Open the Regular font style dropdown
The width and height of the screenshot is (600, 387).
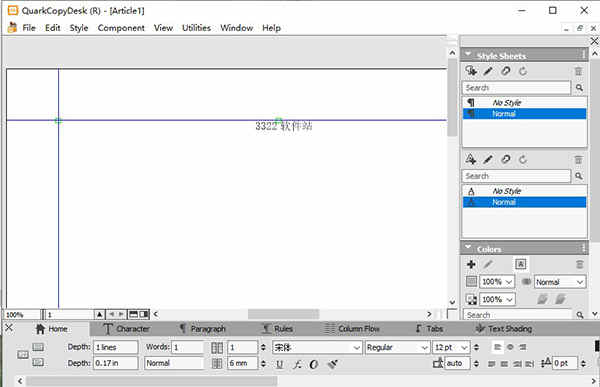tap(397, 348)
